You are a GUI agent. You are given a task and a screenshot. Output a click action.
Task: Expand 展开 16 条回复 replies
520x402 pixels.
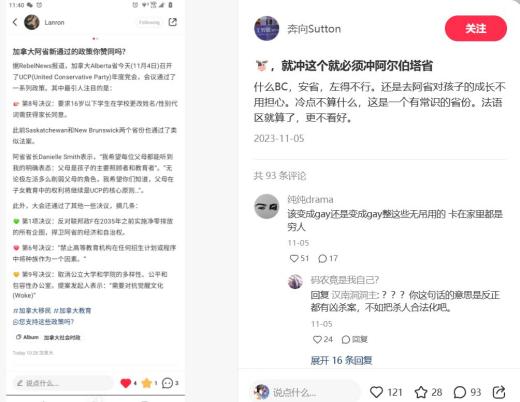coord(341,360)
